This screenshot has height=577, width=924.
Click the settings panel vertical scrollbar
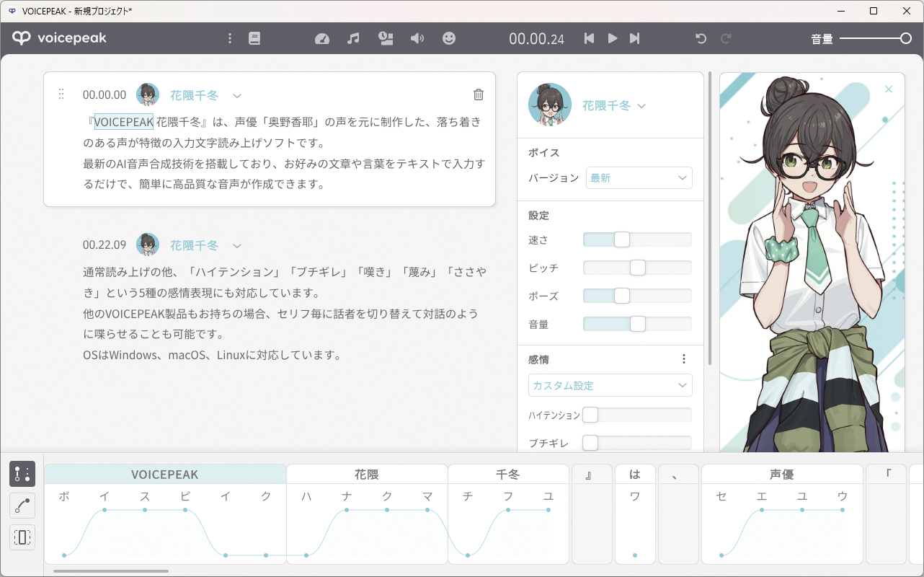click(711, 217)
